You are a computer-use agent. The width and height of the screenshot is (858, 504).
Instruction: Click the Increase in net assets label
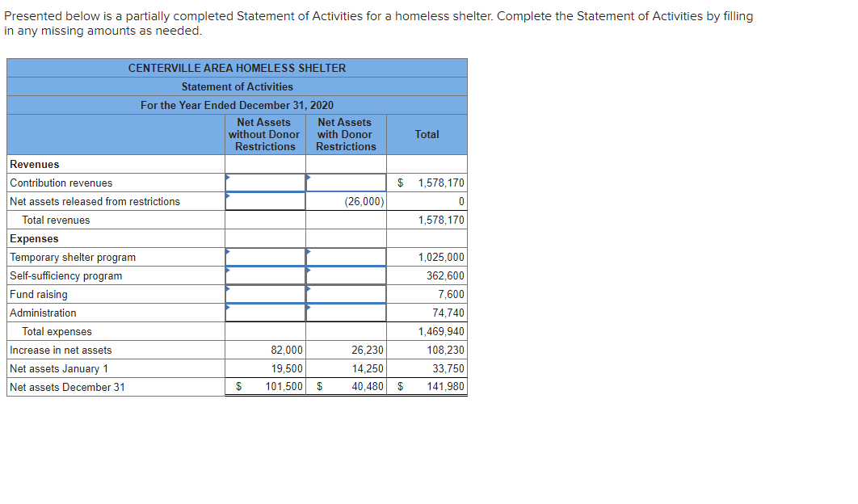tap(61, 351)
